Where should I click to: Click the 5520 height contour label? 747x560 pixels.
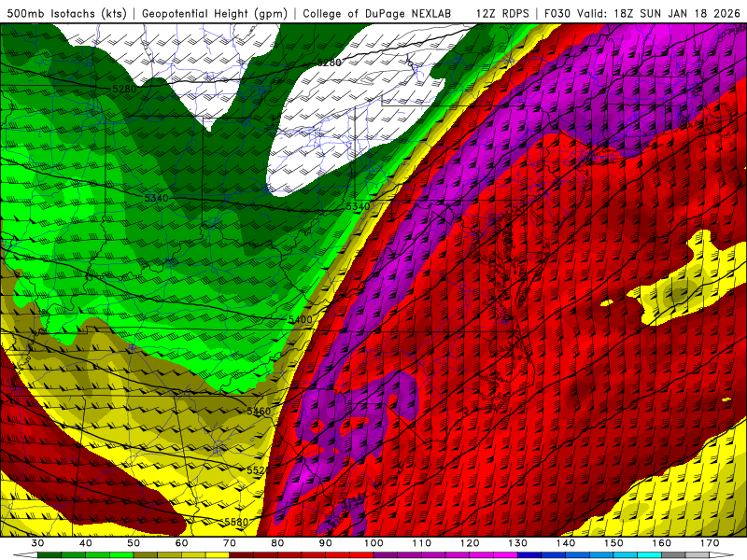259,470
